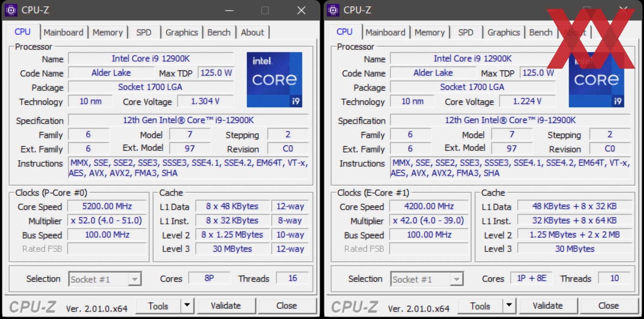Click multiplier value x 52.0 (4.0 - 51.0)
This screenshot has height=319, width=644.
pyautogui.click(x=107, y=220)
